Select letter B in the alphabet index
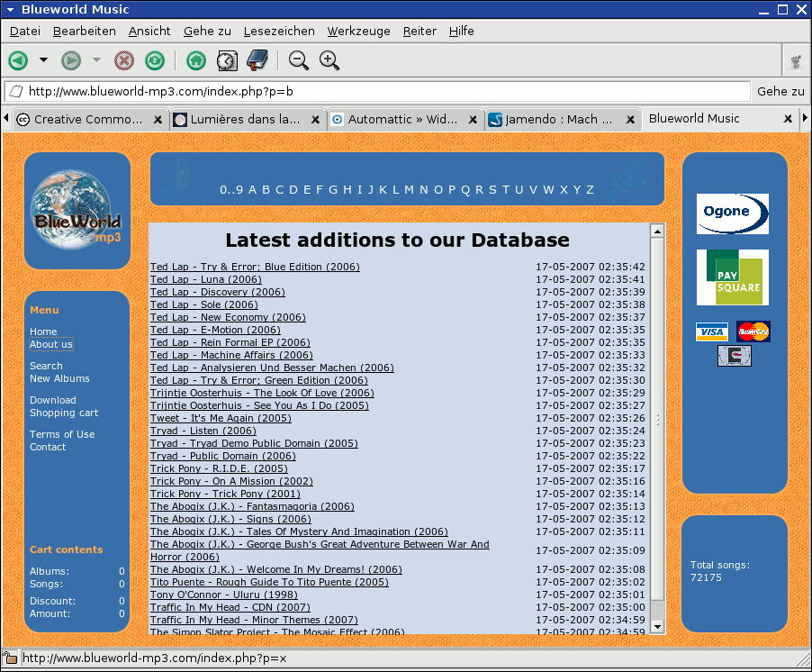The image size is (812, 672). pos(266,190)
